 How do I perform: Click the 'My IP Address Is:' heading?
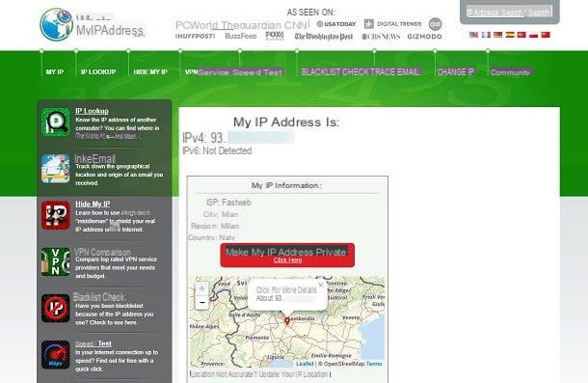click(x=286, y=122)
